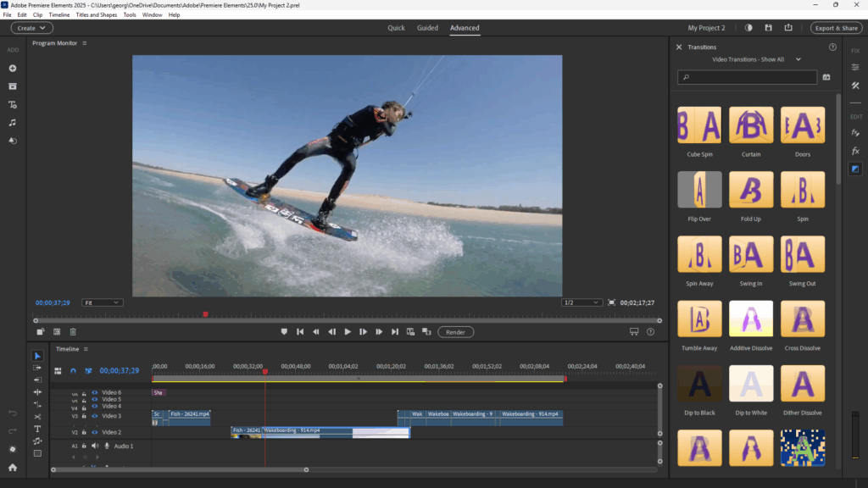Open the Effects fx panel icon
The width and height of the screenshot is (868, 488).
[x=855, y=150]
